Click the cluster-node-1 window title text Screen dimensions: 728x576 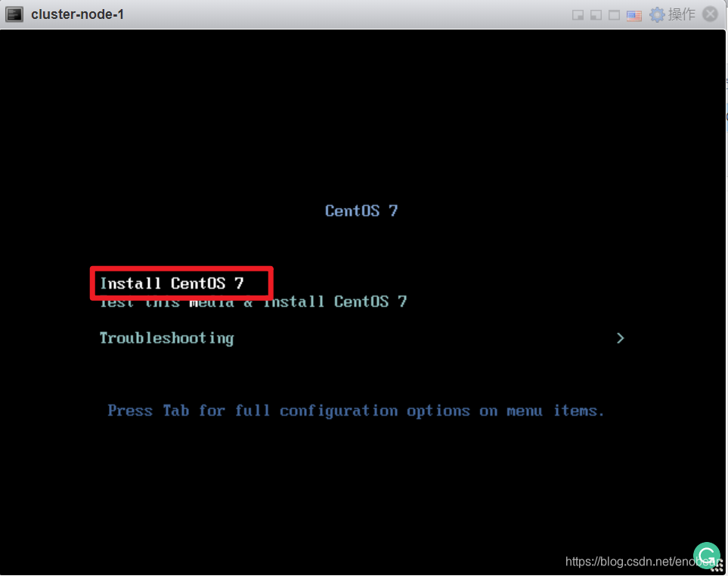pos(78,14)
